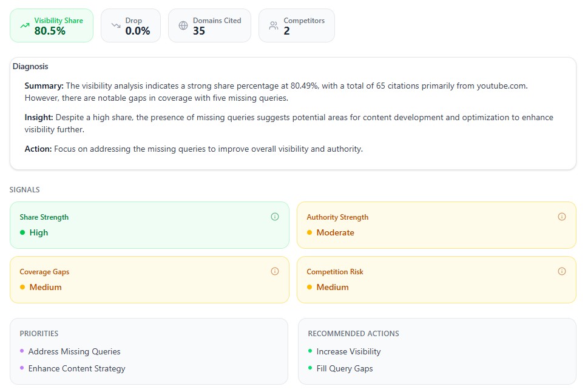
Task: Click the Insight label in Diagnosis
Action: [39, 117]
